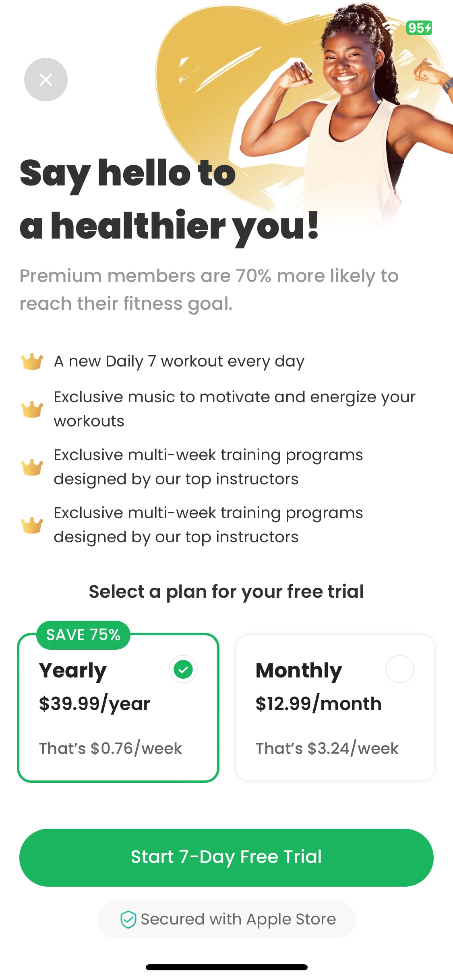Tap the battery indicator in status bar
This screenshot has height=980, width=453.
pyautogui.click(x=419, y=28)
